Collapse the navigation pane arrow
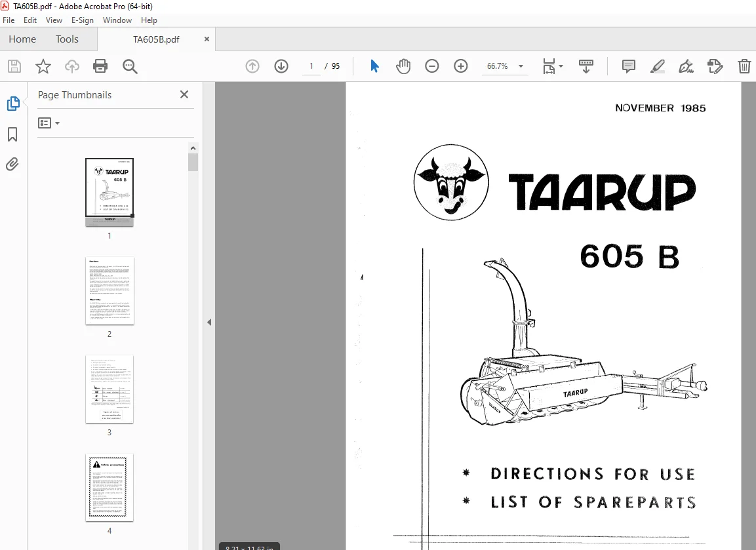 tap(209, 322)
